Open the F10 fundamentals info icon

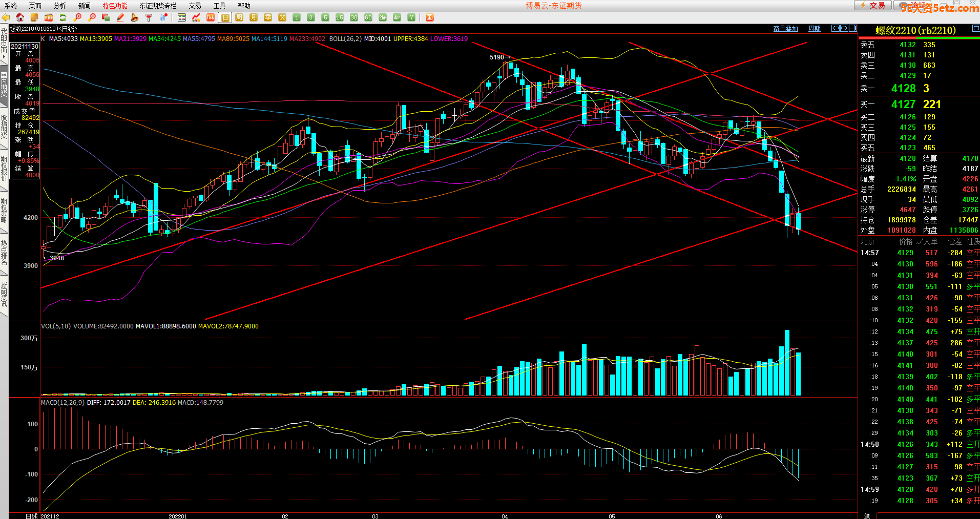coord(49,17)
